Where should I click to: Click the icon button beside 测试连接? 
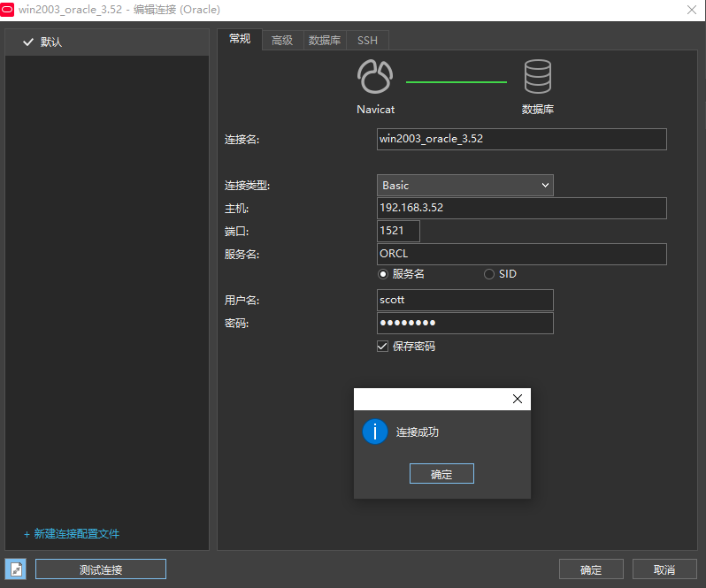click(16, 569)
